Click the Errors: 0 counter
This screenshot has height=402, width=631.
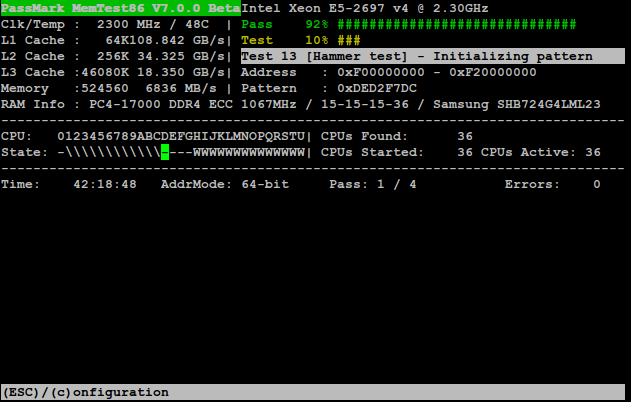coord(553,184)
